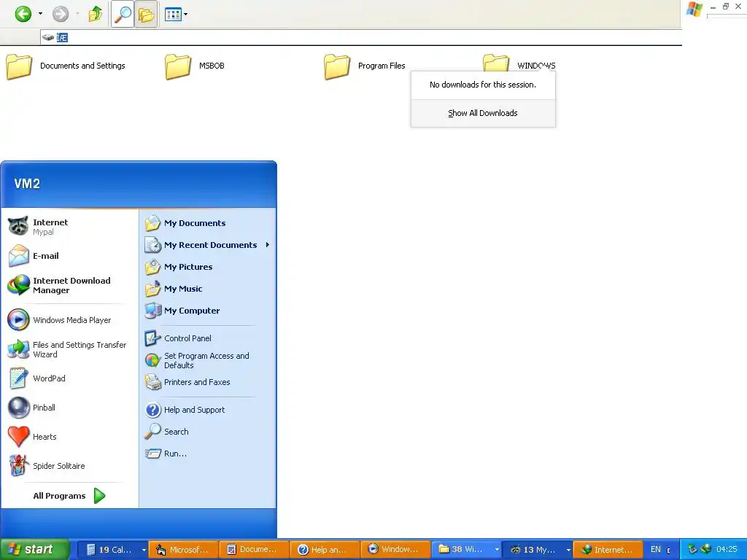The image size is (747, 560).
Task: Click 'No downloads for this session.' text
Action: [483, 85]
